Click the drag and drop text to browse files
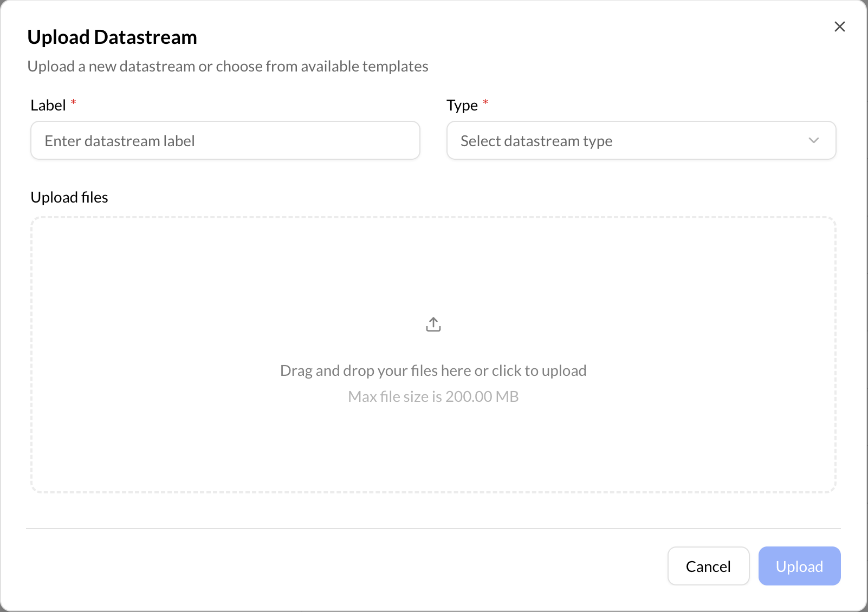 [433, 370]
